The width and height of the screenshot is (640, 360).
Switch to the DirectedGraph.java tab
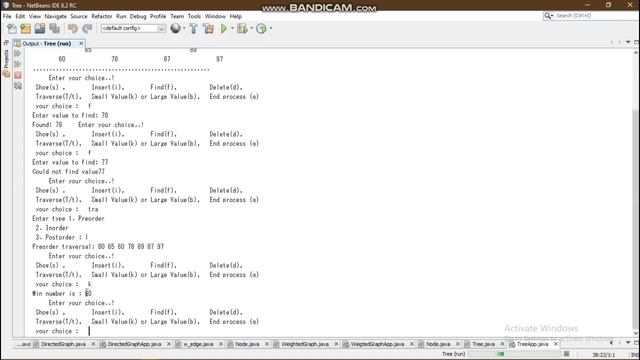coord(63,344)
